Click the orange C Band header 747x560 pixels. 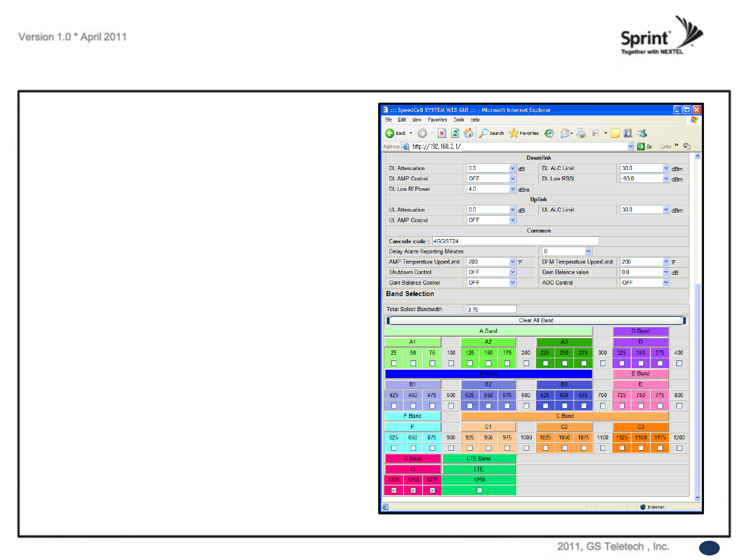[x=564, y=416]
